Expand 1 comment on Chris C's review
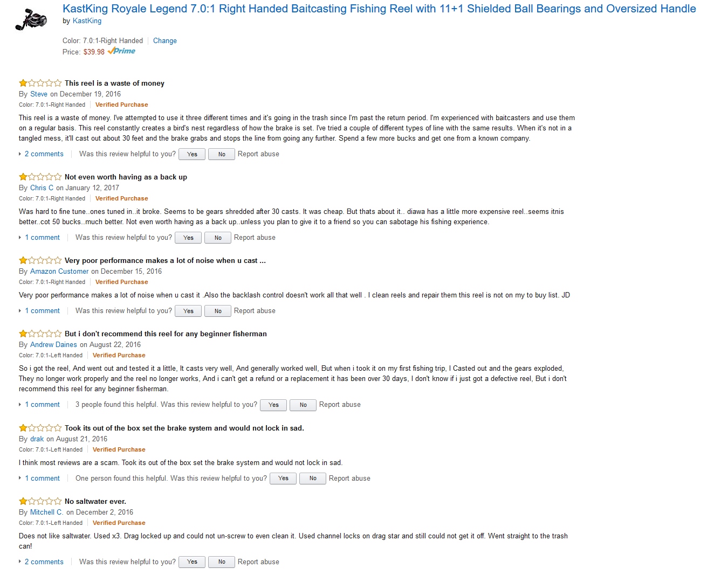Image resolution: width=728 pixels, height=582 pixels. pos(42,238)
